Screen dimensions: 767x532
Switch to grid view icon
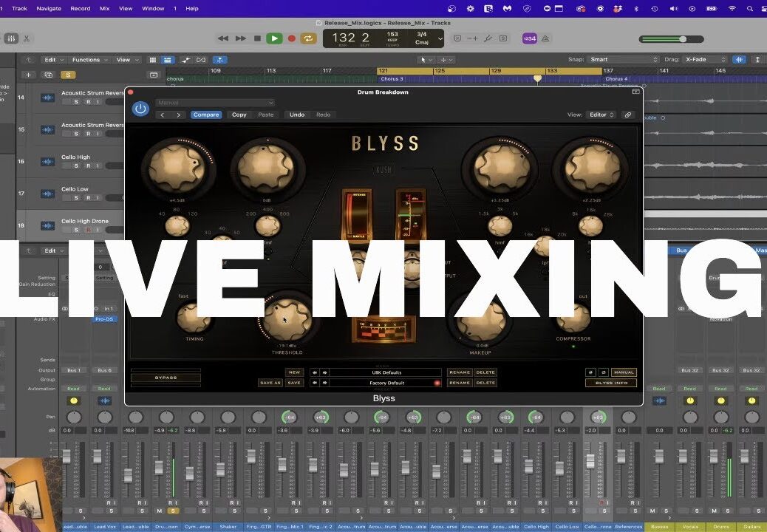(x=153, y=60)
